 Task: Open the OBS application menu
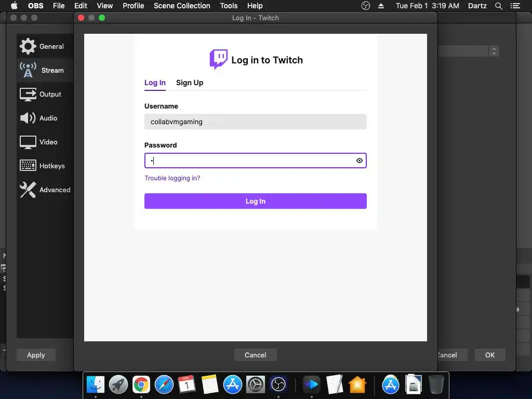coord(36,6)
